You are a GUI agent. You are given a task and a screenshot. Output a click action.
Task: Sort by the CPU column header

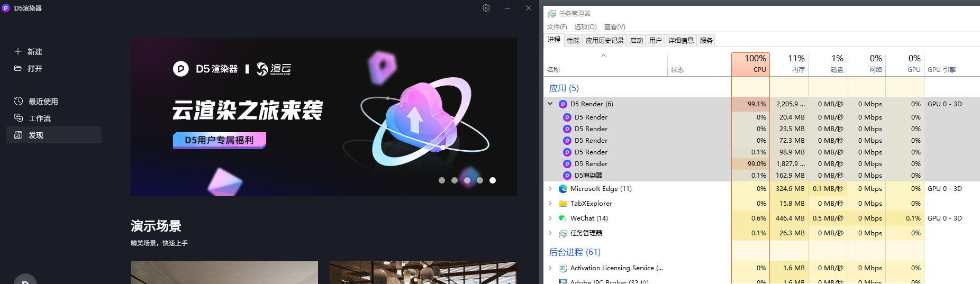pyautogui.click(x=750, y=64)
